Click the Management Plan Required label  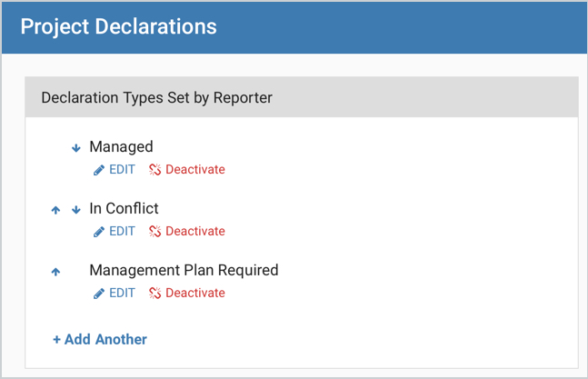(x=184, y=270)
